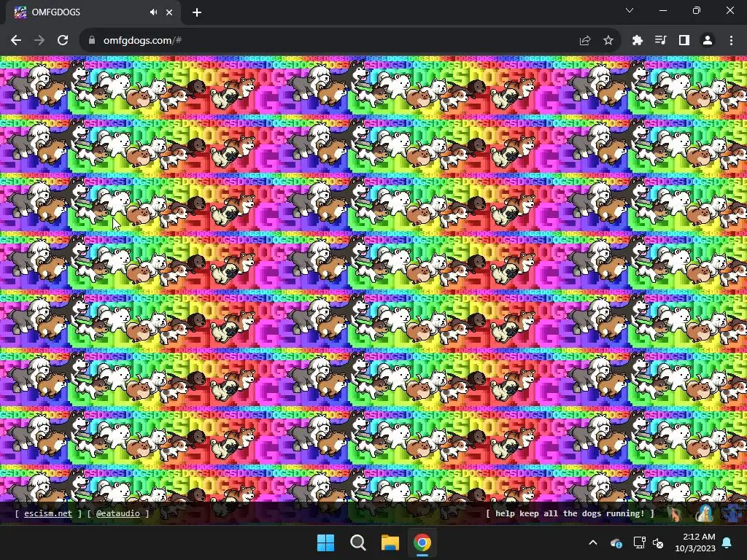Bookmark this page with the star
The image size is (747, 560).
608,41
